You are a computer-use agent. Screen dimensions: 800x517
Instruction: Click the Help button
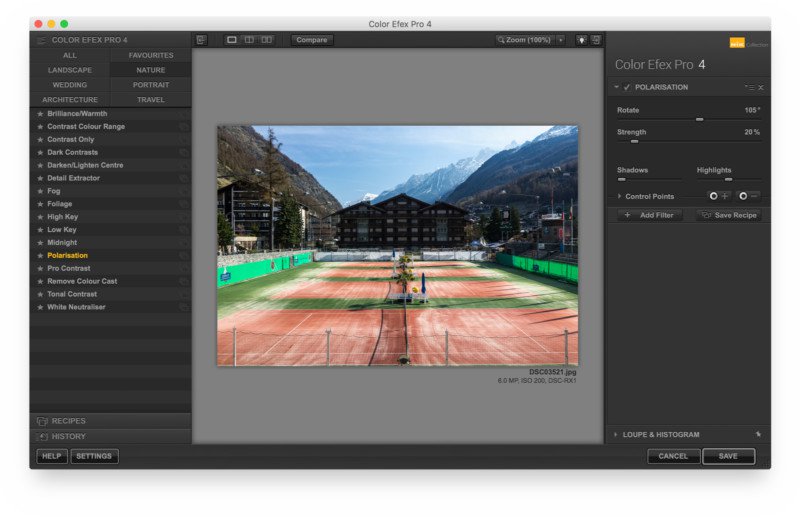click(x=52, y=456)
